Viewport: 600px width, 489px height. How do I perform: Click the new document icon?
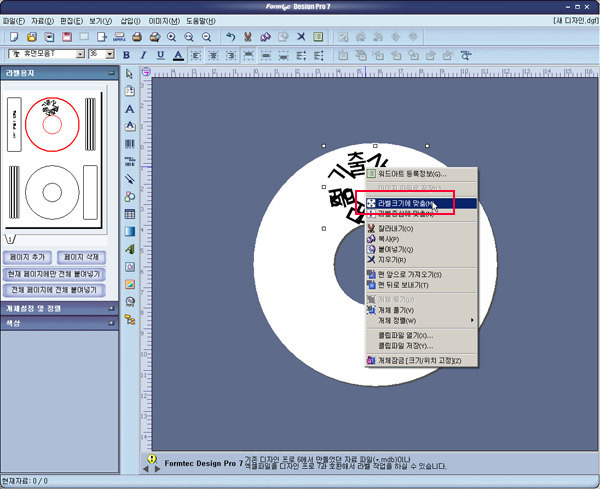click(13, 36)
